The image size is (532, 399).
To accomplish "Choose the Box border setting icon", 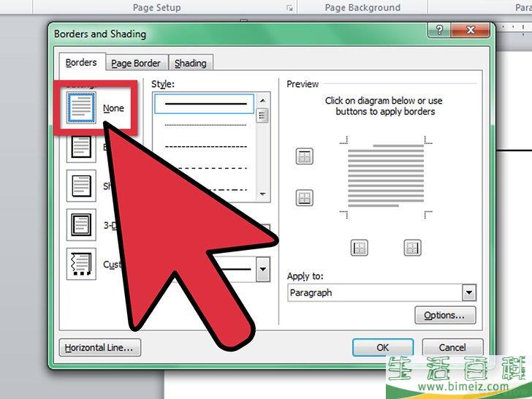I will pos(81,147).
